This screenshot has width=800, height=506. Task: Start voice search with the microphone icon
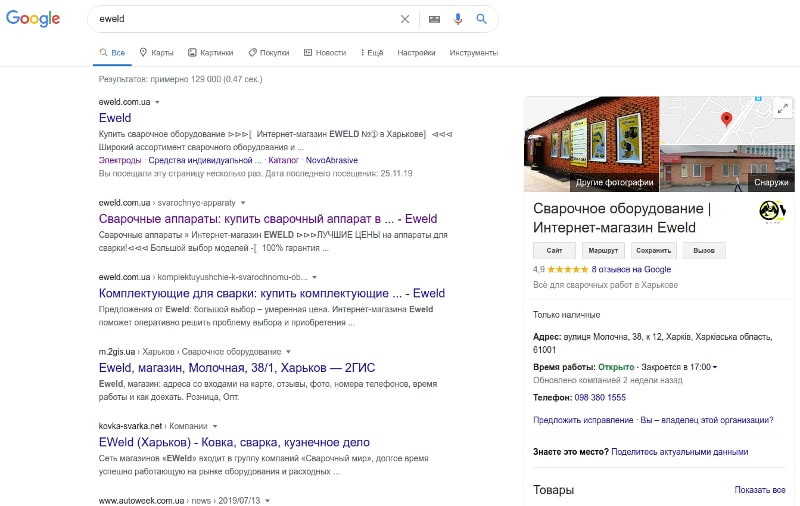pyautogui.click(x=458, y=19)
